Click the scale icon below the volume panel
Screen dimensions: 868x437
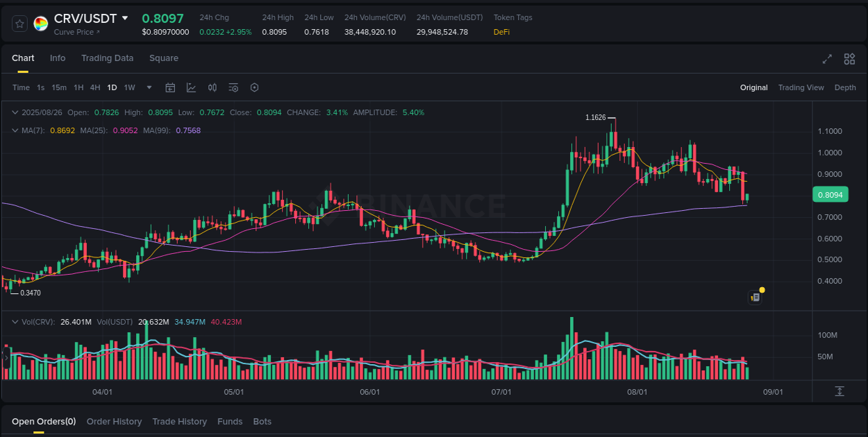838,391
